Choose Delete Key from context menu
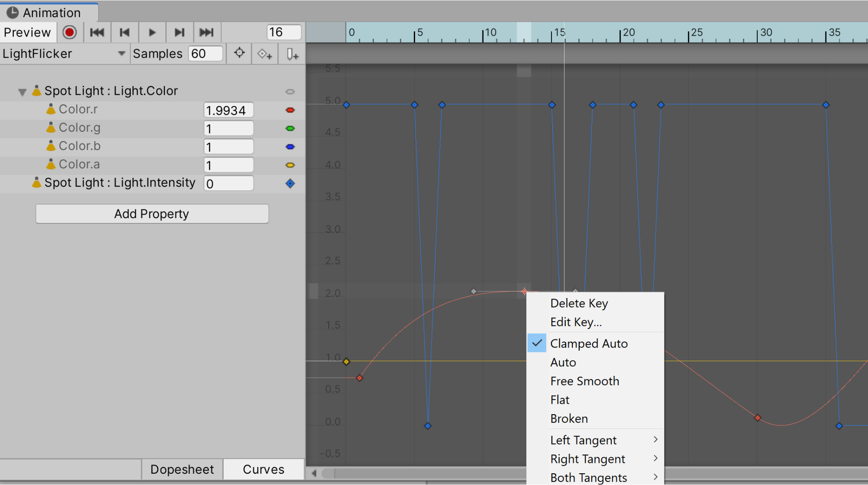Image resolution: width=868 pixels, height=485 pixels. coord(579,303)
